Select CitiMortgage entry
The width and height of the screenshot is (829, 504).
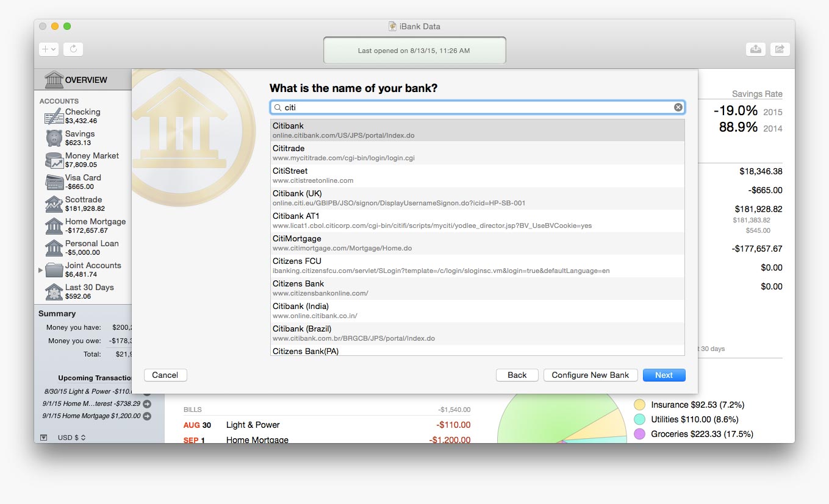point(478,243)
